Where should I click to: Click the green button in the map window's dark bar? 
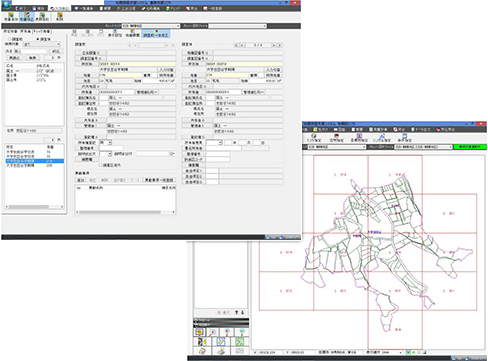coord(470,147)
